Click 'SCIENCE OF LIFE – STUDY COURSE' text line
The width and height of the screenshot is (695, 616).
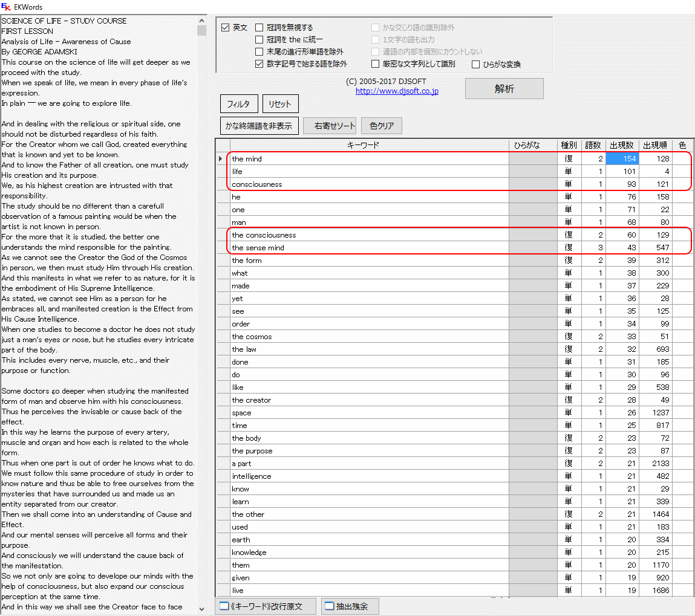(x=64, y=21)
